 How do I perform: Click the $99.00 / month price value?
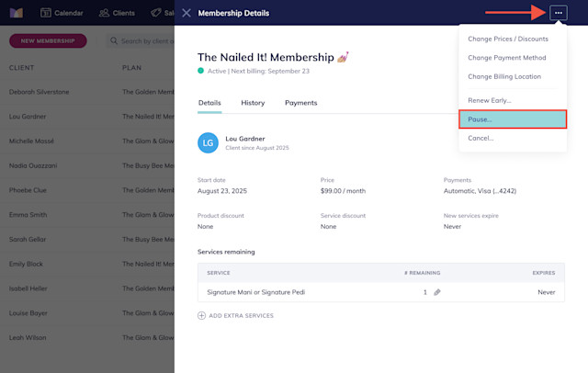pos(343,191)
